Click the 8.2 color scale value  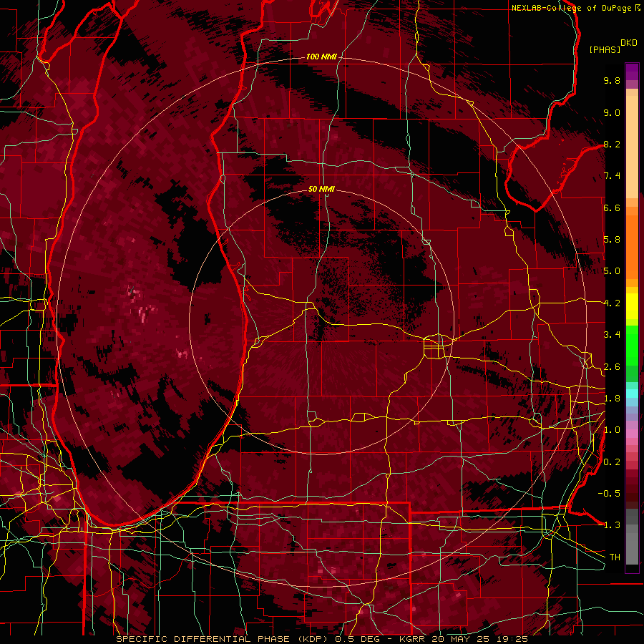(612, 144)
